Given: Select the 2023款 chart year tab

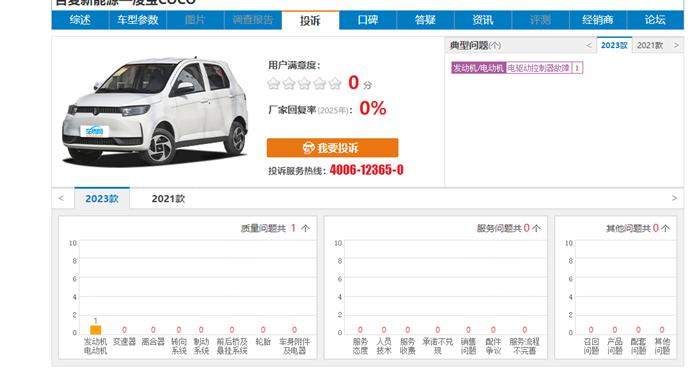Looking at the screenshot, I should [102, 199].
